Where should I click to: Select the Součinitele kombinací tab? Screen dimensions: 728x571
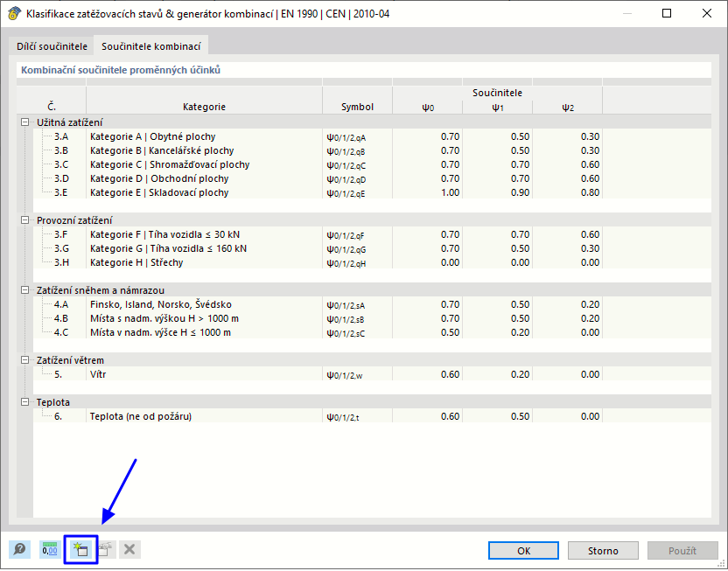coord(150,46)
